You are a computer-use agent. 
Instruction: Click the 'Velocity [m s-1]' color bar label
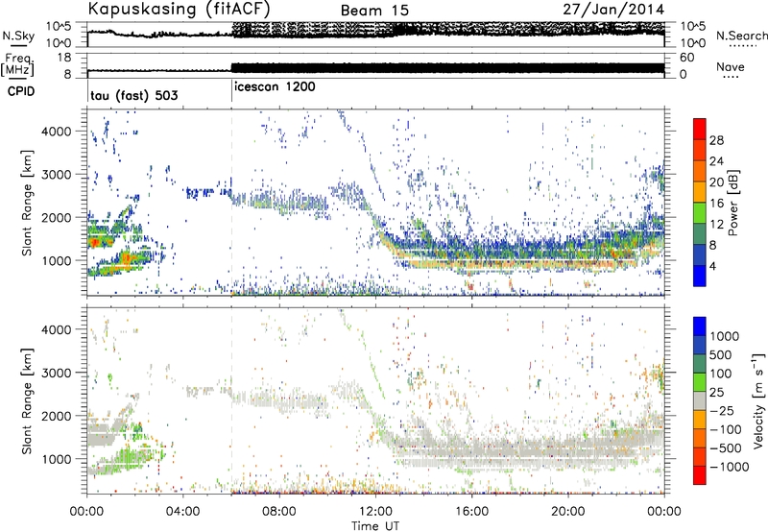tap(758, 400)
